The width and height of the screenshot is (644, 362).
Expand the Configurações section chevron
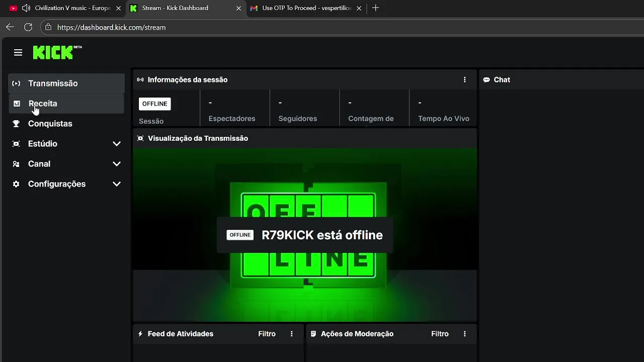117,184
